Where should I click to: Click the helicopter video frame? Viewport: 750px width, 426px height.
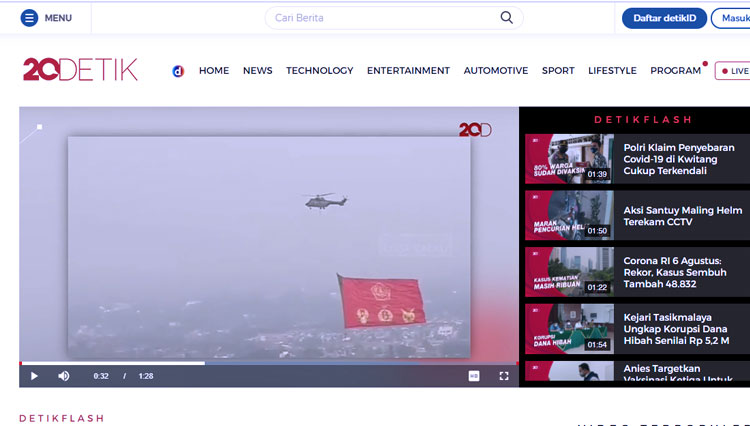(x=269, y=247)
